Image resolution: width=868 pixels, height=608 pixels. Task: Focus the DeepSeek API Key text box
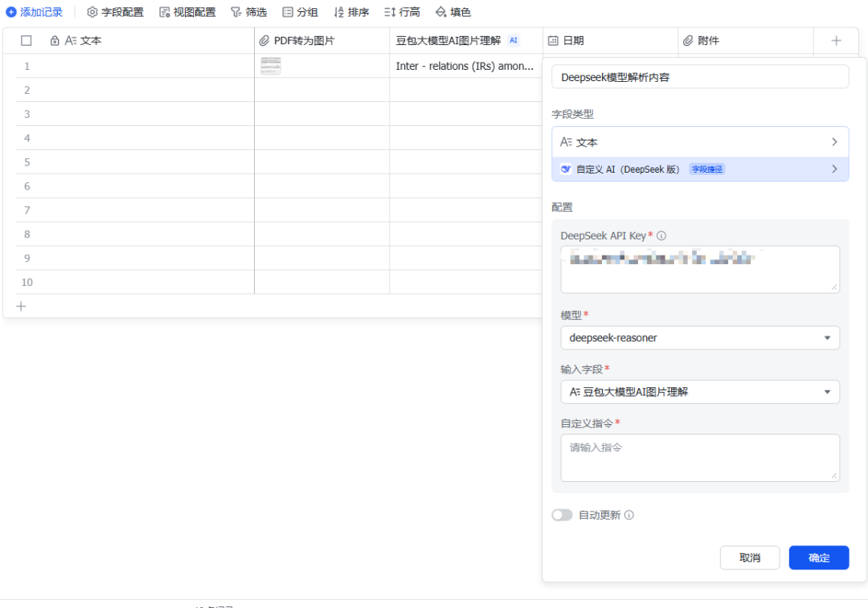pos(700,269)
